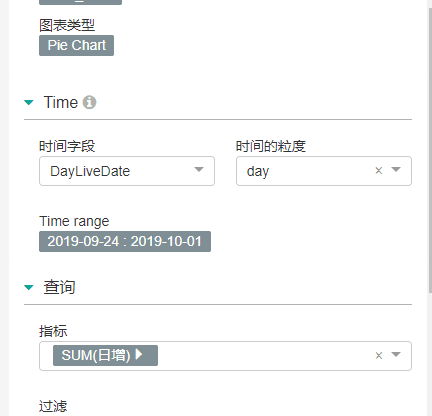The height and width of the screenshot is (416, 432).
Task: Click the vertical scrollbar thumb
Action: click(x=430, y=150)
